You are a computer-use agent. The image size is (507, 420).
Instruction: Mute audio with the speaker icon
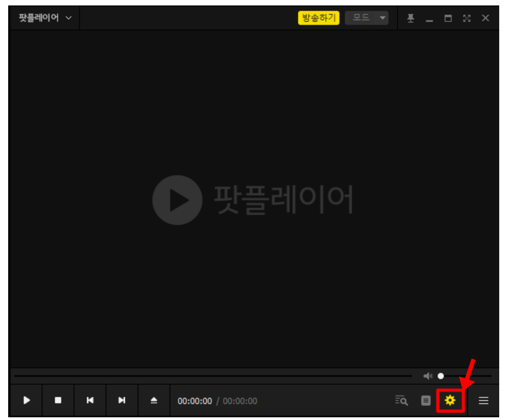pos(428,376)
